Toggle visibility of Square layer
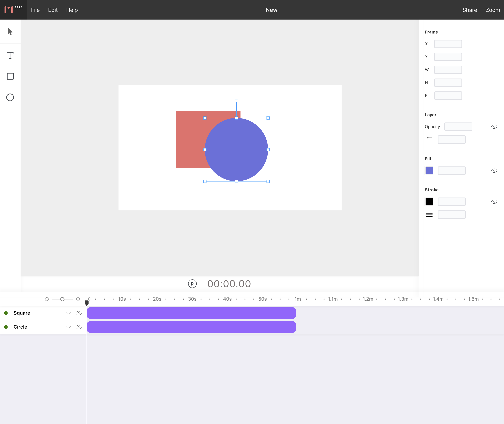The height and width of the screenshot is (424, 504). click(x=79, y=313)
